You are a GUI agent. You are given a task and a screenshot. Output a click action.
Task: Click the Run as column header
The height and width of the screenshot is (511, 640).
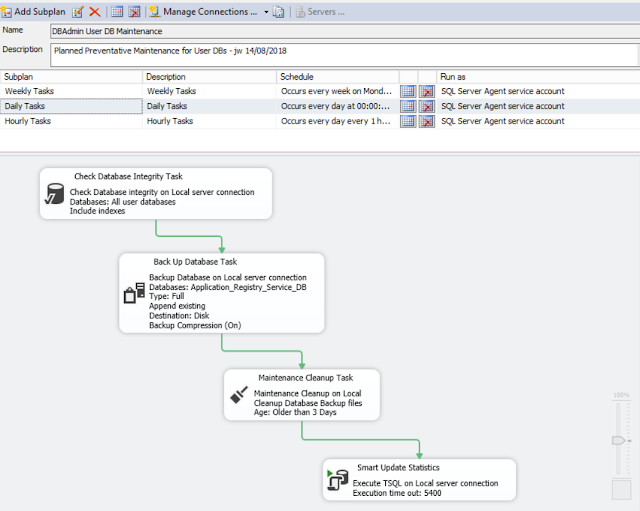coord(538,77)
